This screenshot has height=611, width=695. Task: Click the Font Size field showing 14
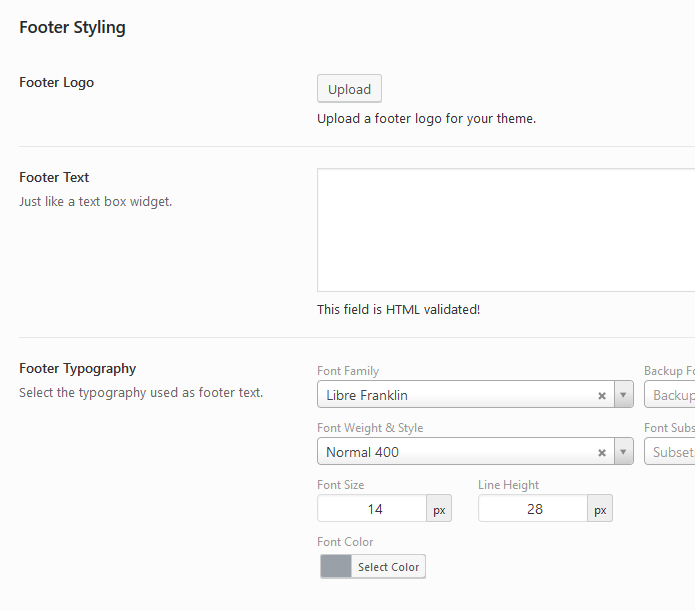372,509
